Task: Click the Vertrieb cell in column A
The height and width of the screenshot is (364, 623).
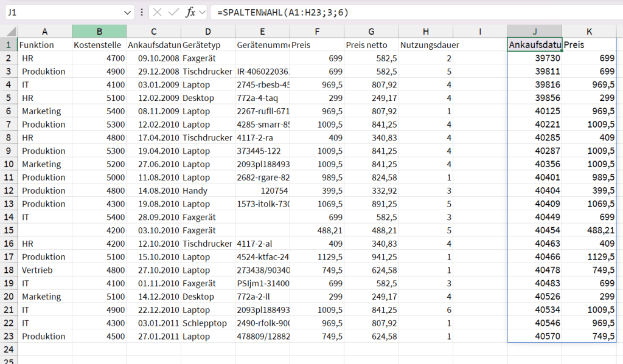Action: click(44, 270)
